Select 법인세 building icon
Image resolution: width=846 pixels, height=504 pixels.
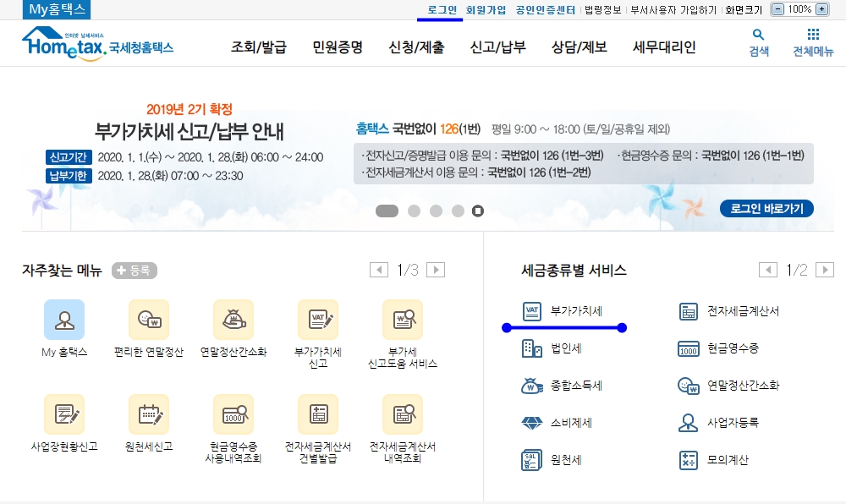click(532, 348)
